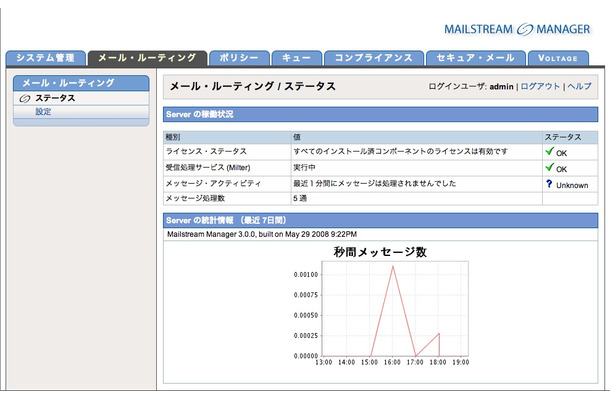This screenshot has width=610, height=400.
Task: Click the ライセンス・ステータス row label
Action: [x=206, y=151]
